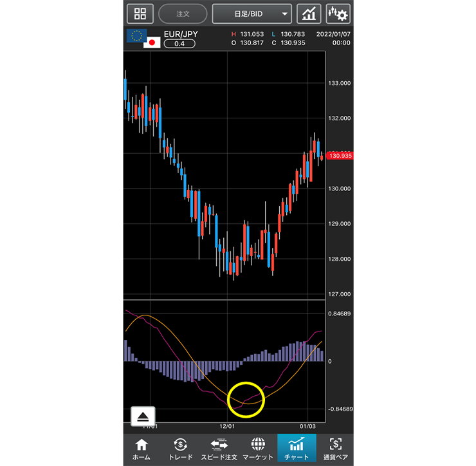Screen dimensions: 476x466
Task: Select the EUR/JPY currency pair name
Action: click(x=183, y=33)
